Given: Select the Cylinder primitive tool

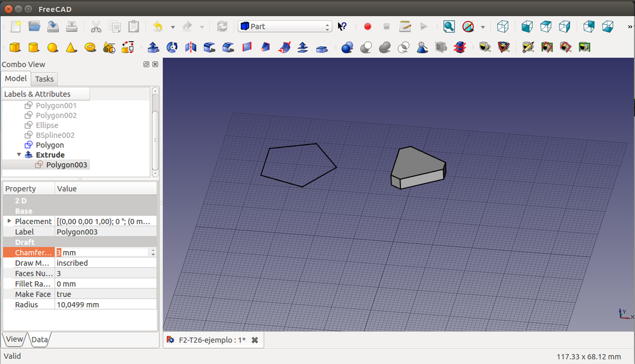Looking at the screenshot, I should 33,48.
